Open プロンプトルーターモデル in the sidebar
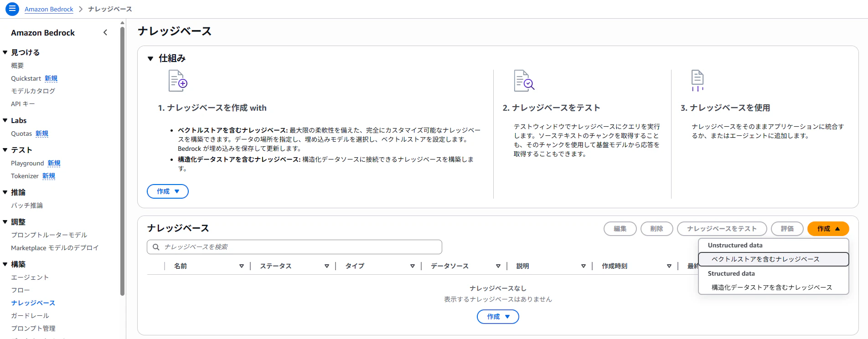This screenshot has width=868, height=339. click(x=49, y=235)
